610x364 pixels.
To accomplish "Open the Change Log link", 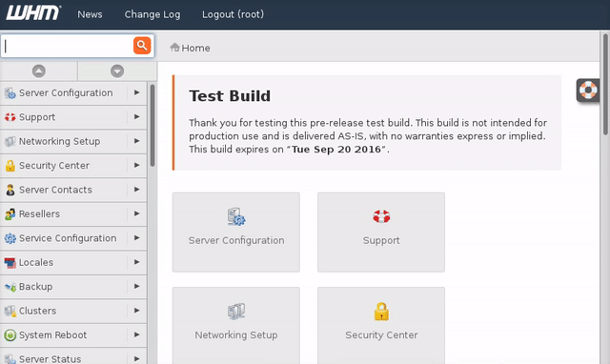I will (152, 14).
